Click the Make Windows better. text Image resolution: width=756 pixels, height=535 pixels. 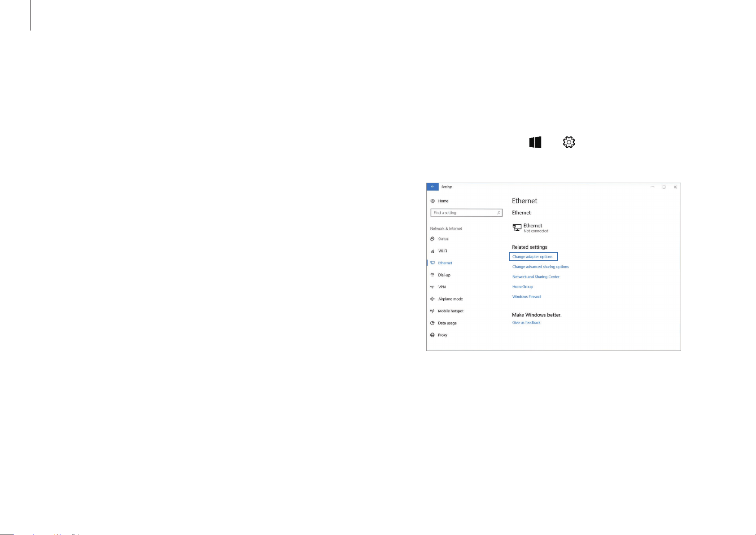coord(537,315)
